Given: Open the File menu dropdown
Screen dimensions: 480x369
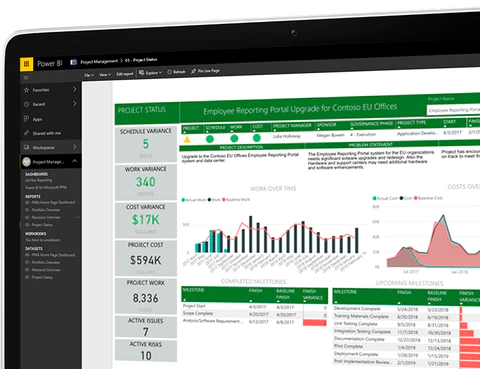Looking at the screenshot, I should 89,75.
